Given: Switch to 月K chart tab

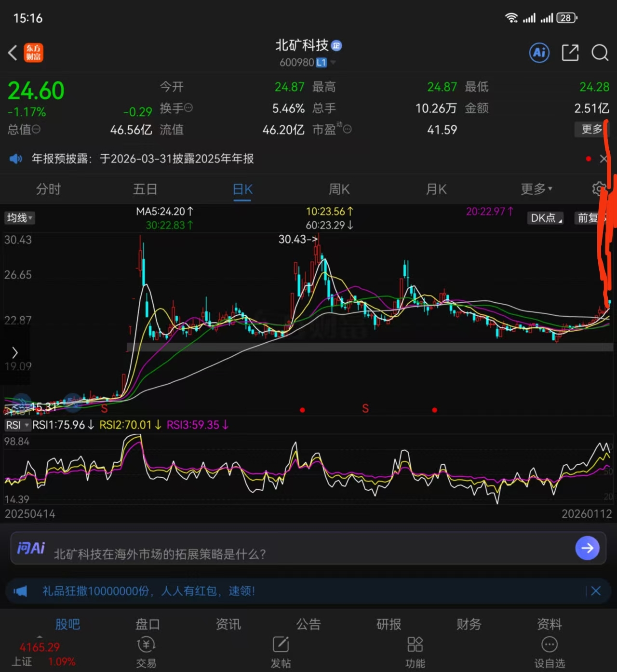Looking at the screenshot, I should (x=436, y=189).
